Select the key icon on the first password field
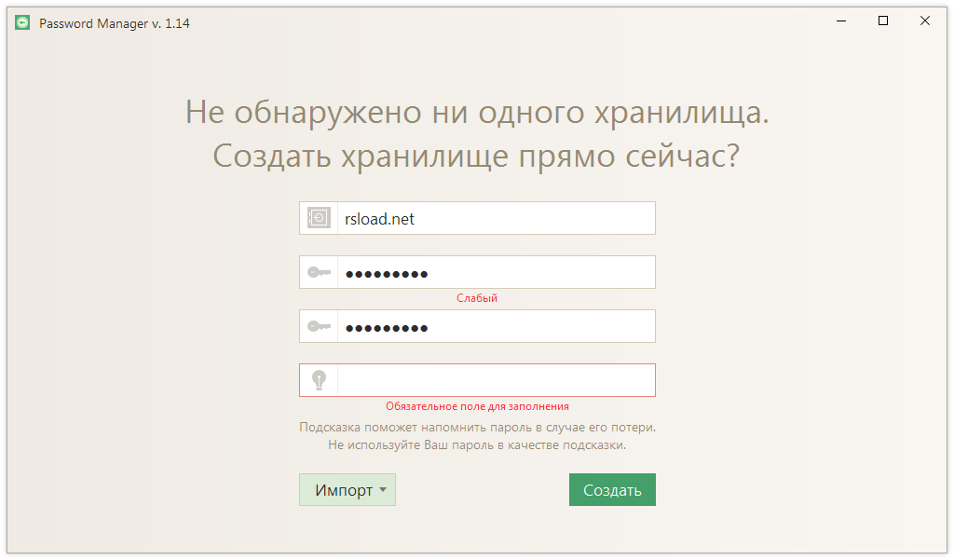954x560 pixels. click(x=318, y=271)
